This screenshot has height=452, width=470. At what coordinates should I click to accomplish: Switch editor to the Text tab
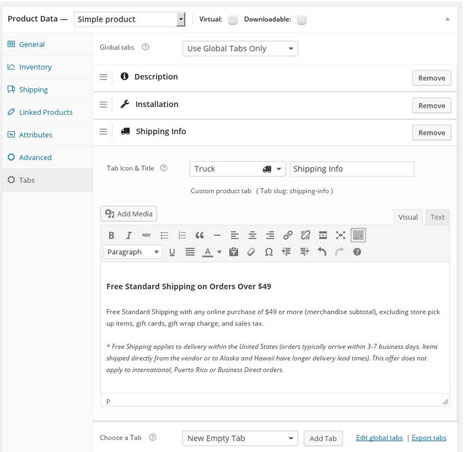[x=437, y=217]
